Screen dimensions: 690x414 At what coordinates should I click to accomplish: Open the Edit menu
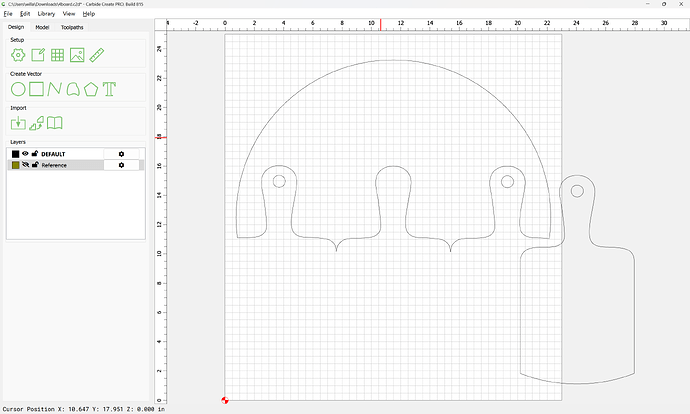click(25, 14)
